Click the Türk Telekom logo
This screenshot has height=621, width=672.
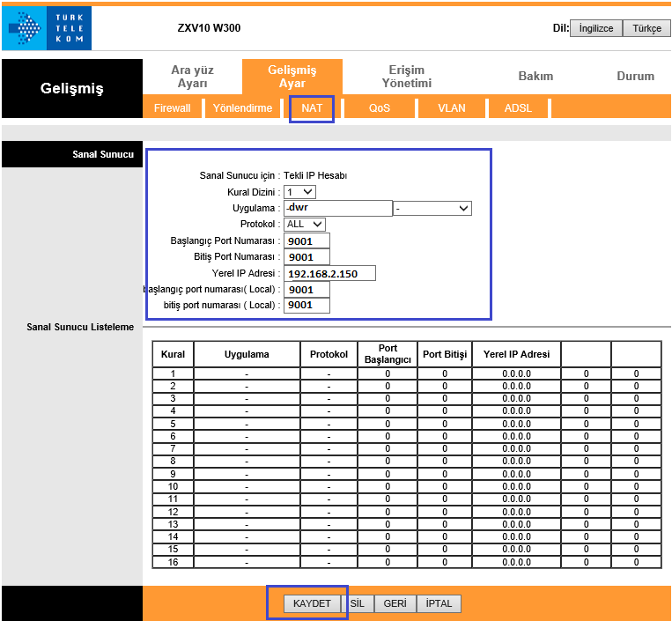(47, 28)
